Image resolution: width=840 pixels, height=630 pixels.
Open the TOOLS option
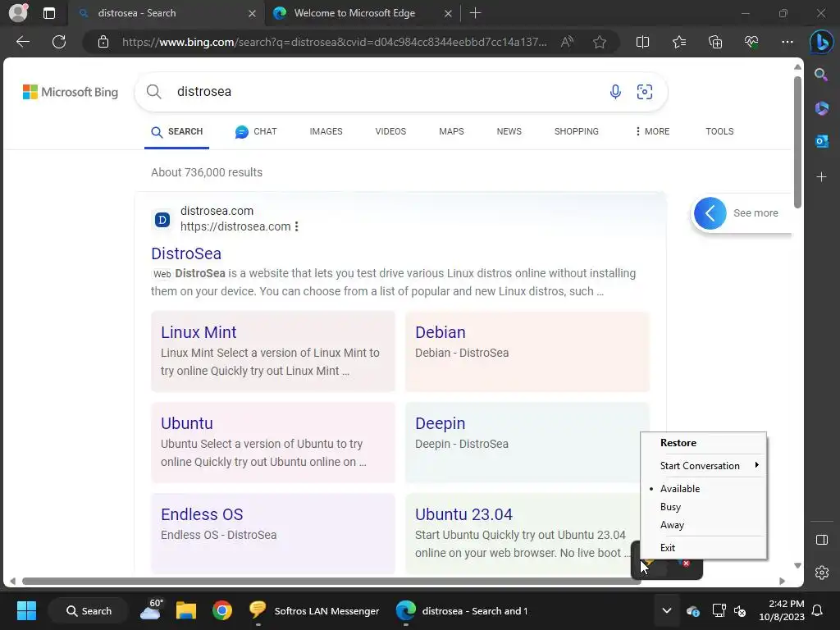pos(719,131)
